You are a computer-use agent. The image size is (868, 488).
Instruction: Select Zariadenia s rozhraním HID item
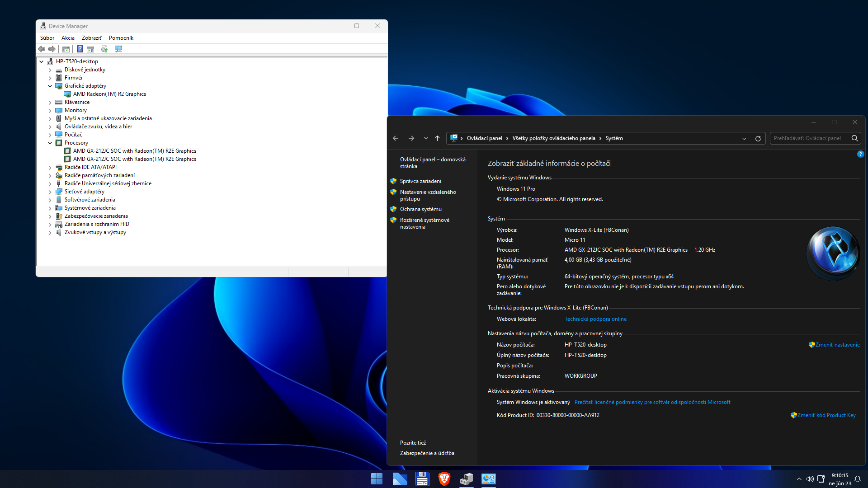[97, 224]
